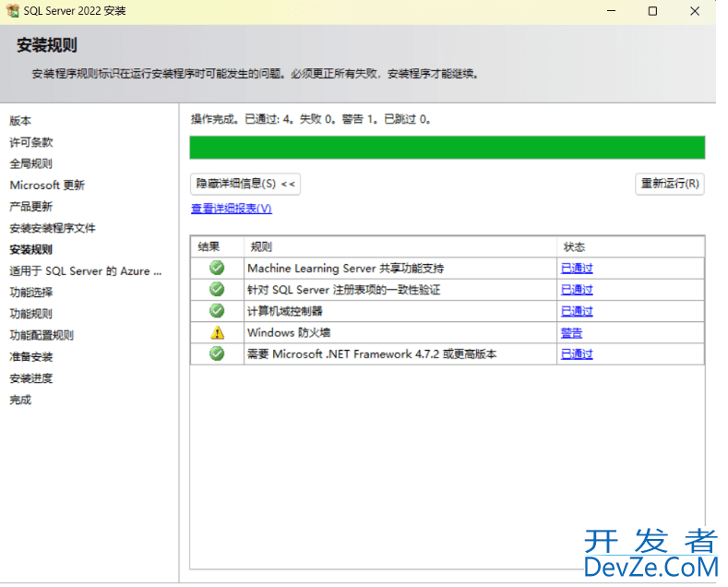Click the yellow warning icon for Windows 防火墙
The image size is (728, 587).
[217, 332]
